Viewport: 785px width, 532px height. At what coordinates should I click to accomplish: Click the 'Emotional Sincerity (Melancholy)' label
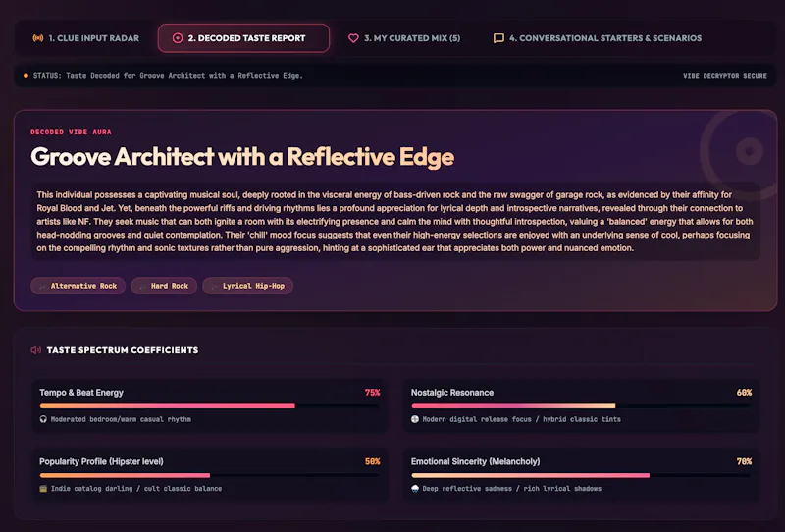(x=475, y=461)
